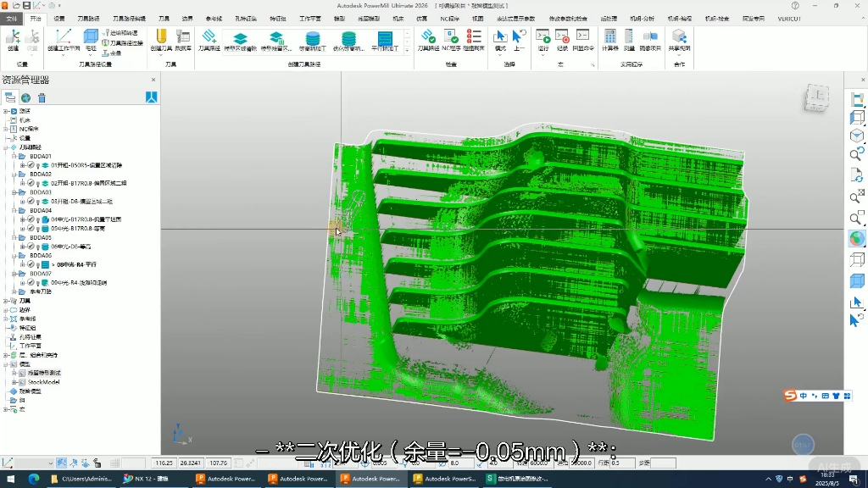Collapse the BDDA04 folder
Viewport: 868px width, 488px height.
pos(14,211)
